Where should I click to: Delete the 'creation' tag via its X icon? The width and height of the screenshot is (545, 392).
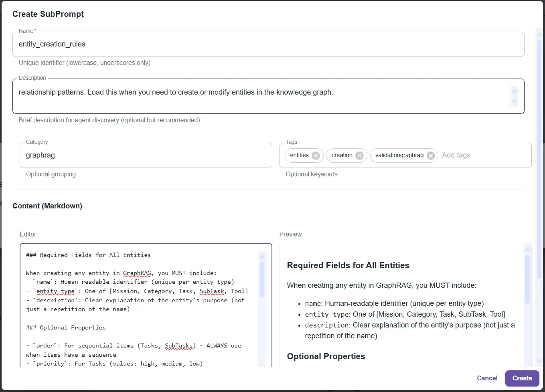pos(359,156)
